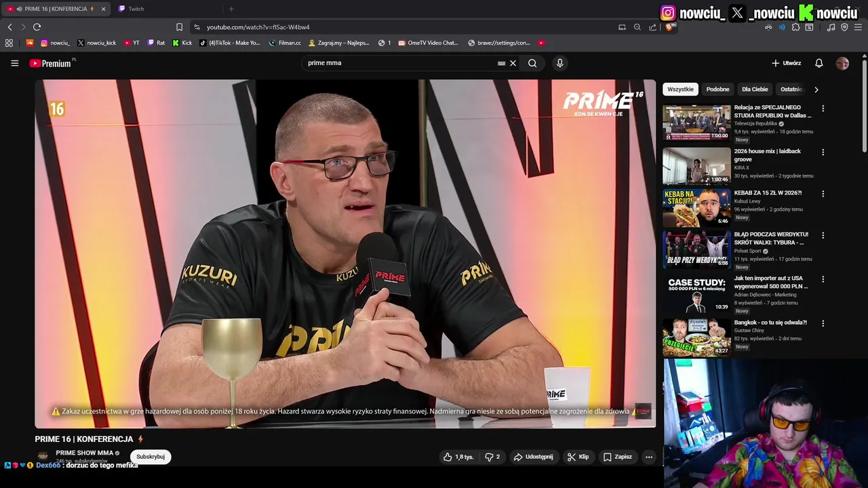Open nowciu_kick X bookmark
This screenshot has height=488, width=868.
(x=96, y=43)
